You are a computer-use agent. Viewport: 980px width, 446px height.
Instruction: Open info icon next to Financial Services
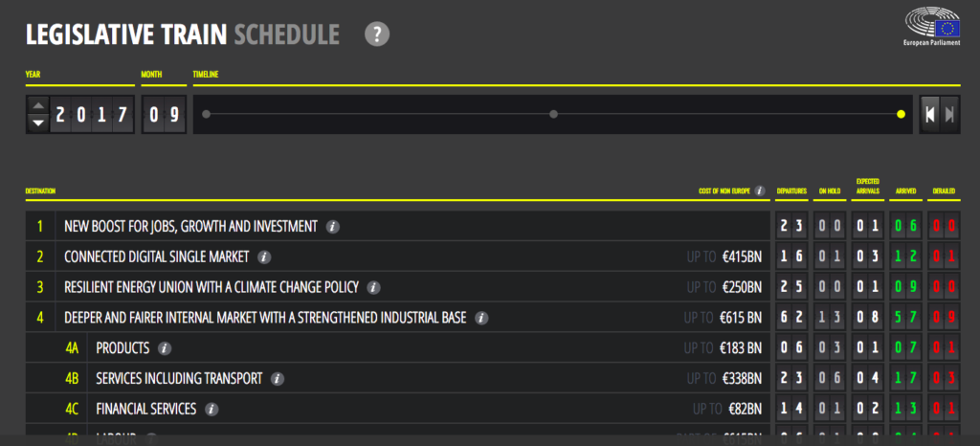(212, 409)
